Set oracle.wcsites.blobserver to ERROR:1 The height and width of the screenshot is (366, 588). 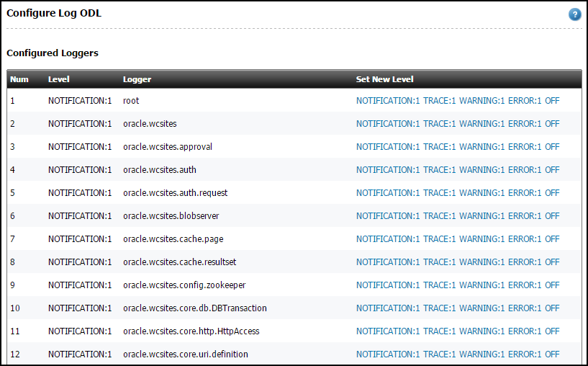pyautogui.click(x=525, y=216)
